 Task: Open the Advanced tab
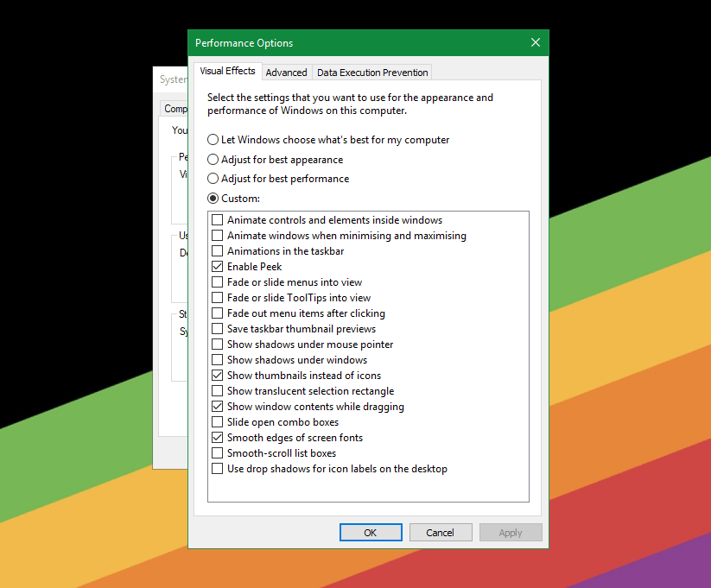pyautogui.click(x=286, y=73)
